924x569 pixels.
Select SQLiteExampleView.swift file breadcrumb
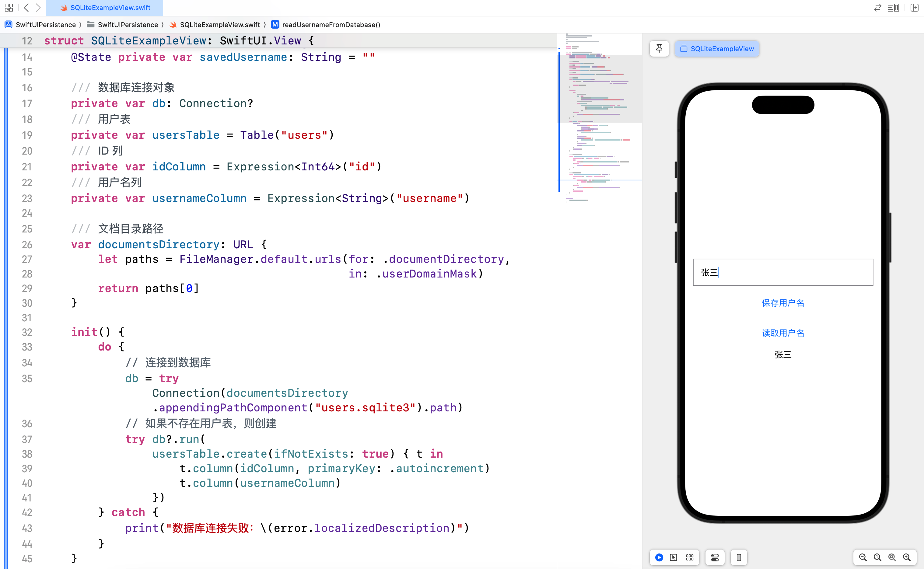215,24
